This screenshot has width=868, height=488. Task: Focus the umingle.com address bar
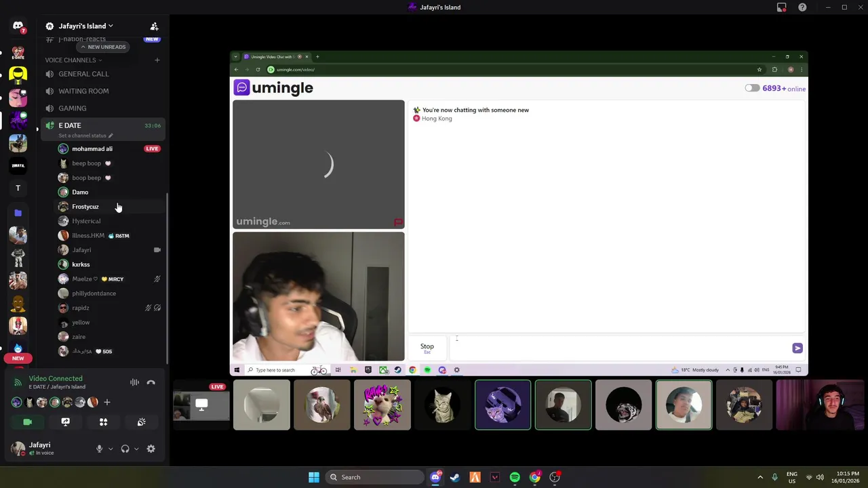[509, 70]
